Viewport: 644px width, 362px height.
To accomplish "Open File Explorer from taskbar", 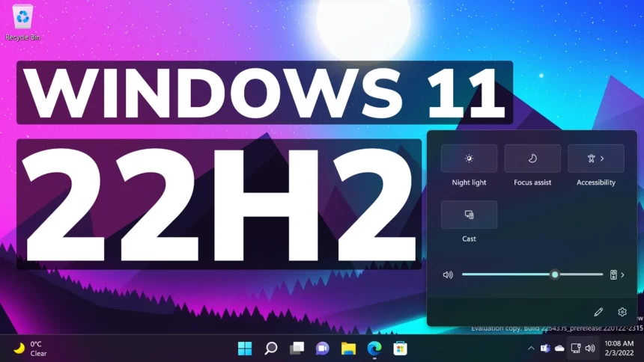I will pyautogui.click(x=348, y=348).
